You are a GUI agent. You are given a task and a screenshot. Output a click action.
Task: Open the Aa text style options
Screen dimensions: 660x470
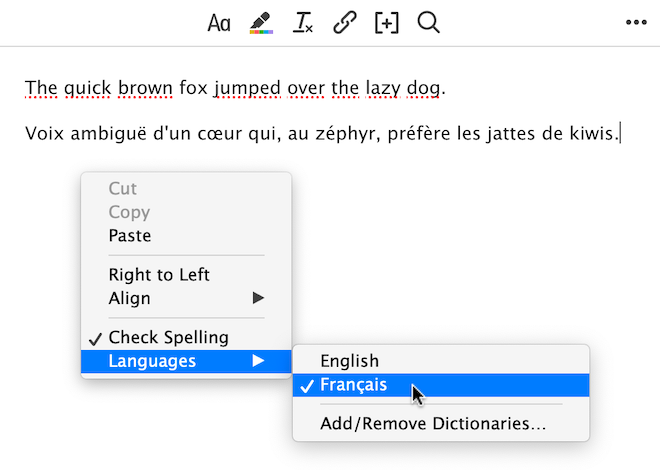tap(219, 23)
